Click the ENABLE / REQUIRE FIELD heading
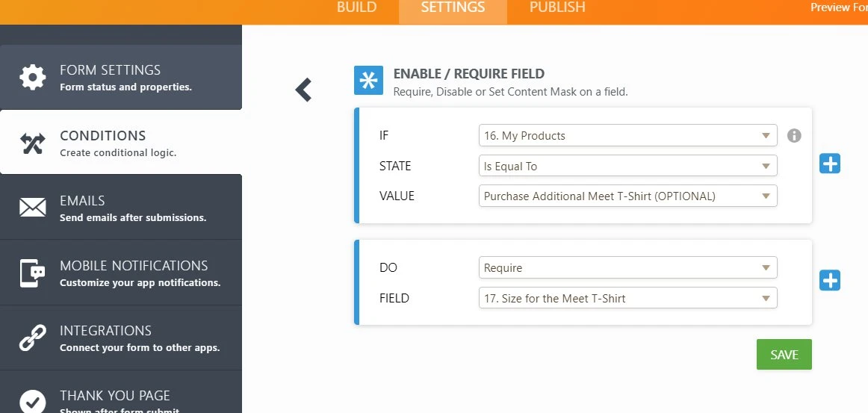 (x=469, y=74)
